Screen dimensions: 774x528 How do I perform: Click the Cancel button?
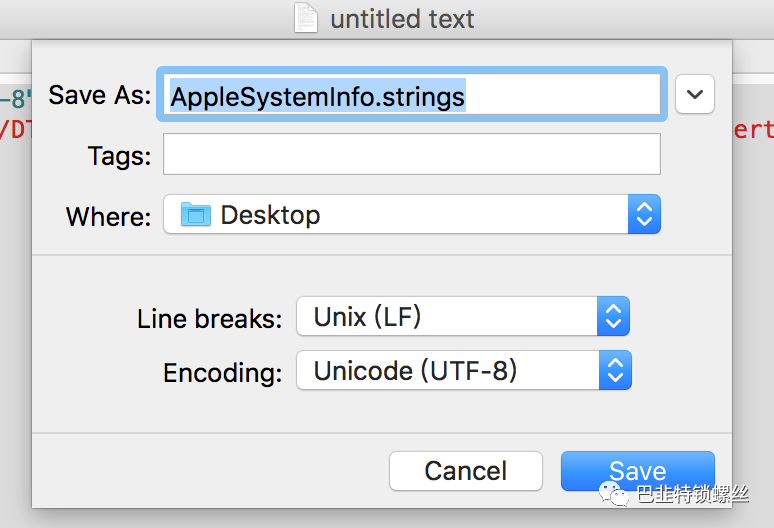pyautogui.click(x=465, y=471)
